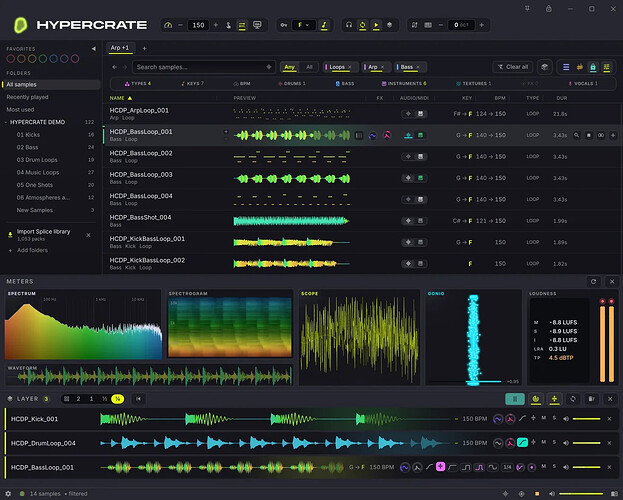Refresh the Meters panel

click(x=593, y=282)
